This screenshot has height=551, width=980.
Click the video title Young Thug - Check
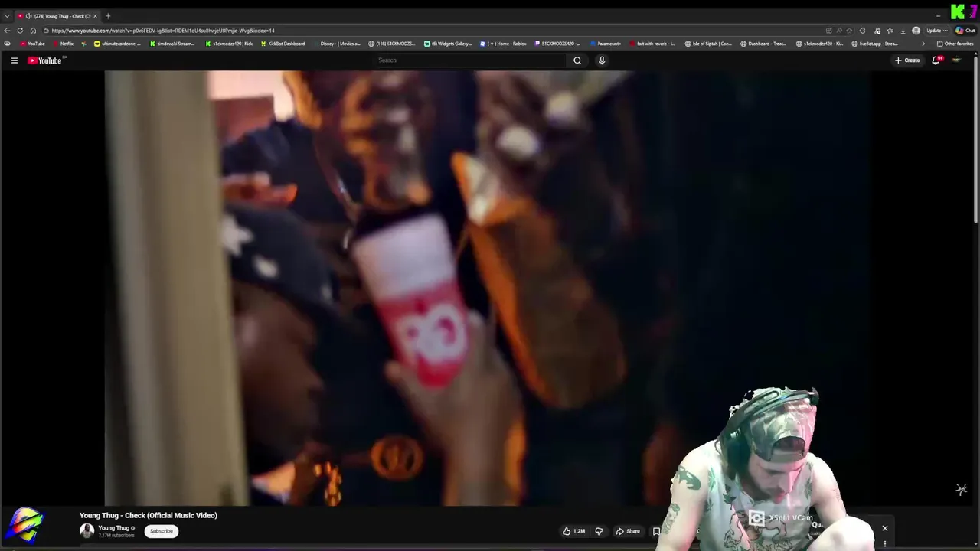click(x=148, y=515)
